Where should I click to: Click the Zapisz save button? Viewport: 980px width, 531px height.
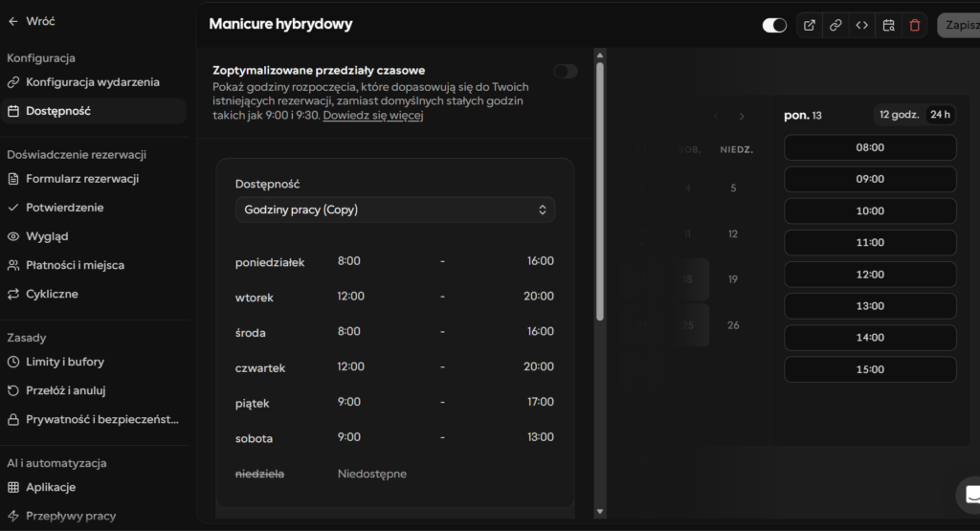tap(959, 25)
